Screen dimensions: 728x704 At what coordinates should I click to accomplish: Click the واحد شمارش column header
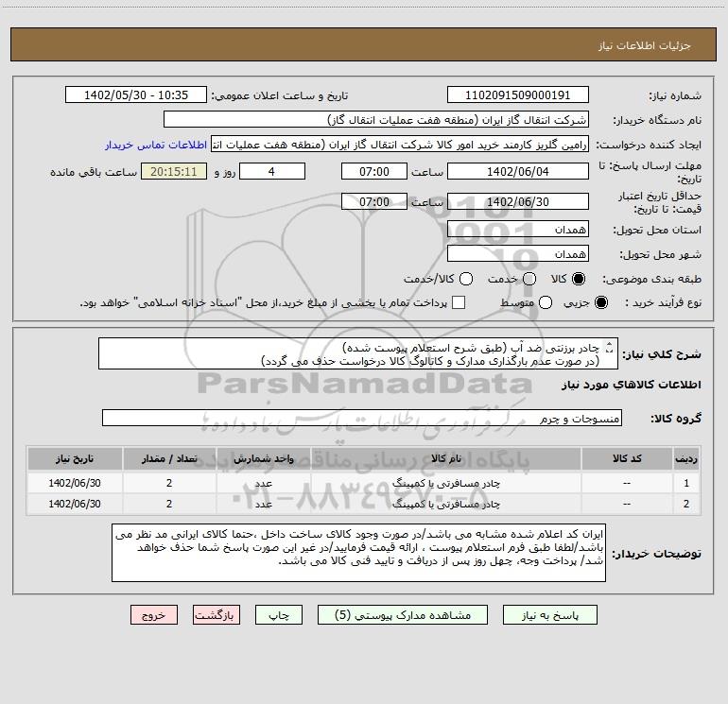pyautogui.click(x=263, y=458)
